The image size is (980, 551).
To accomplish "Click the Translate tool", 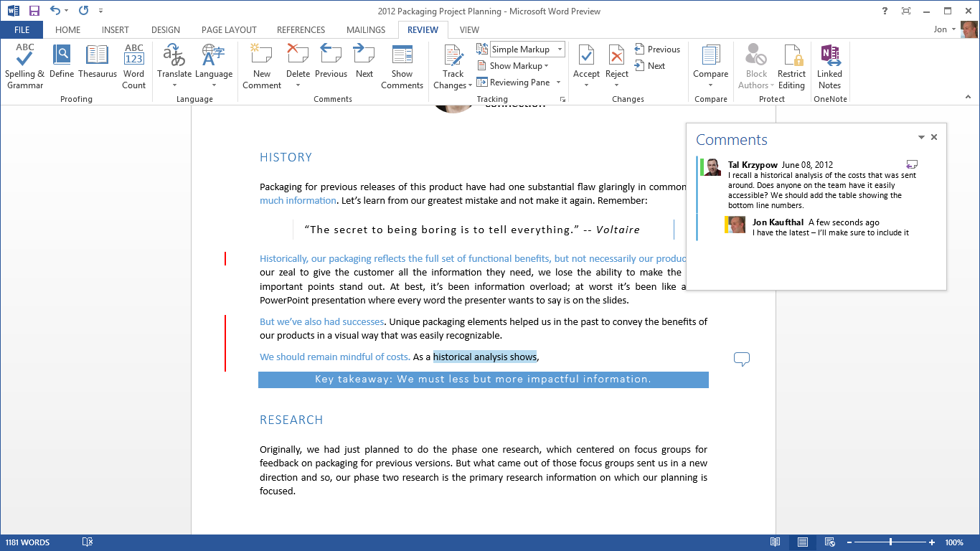I will (x=174, y=65).
